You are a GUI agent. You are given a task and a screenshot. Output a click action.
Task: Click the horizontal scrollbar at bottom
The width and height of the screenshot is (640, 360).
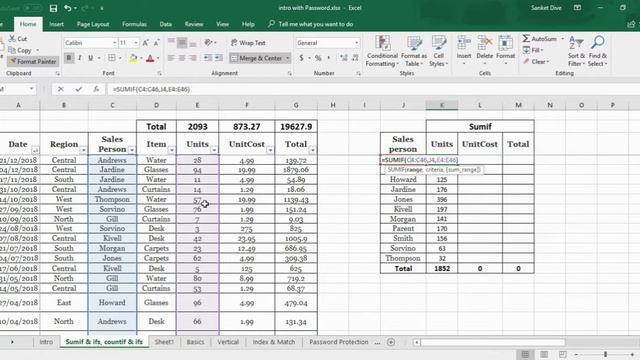[x=492, y=342]
